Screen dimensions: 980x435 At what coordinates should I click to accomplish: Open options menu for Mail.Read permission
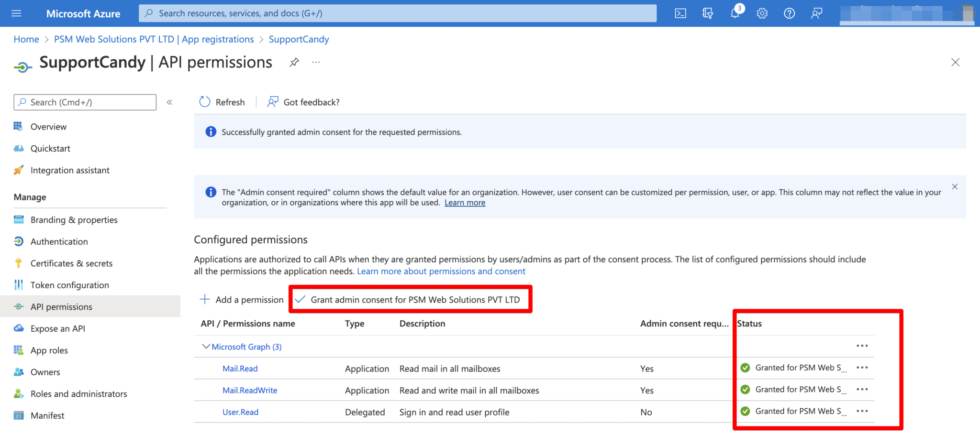click(x=862, y=368)
